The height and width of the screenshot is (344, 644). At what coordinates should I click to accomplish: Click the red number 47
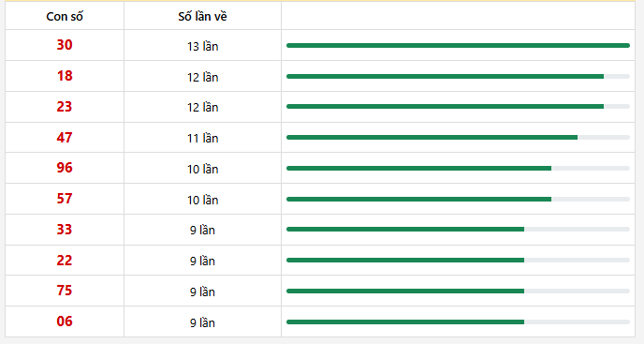click(x=65, y=138)
